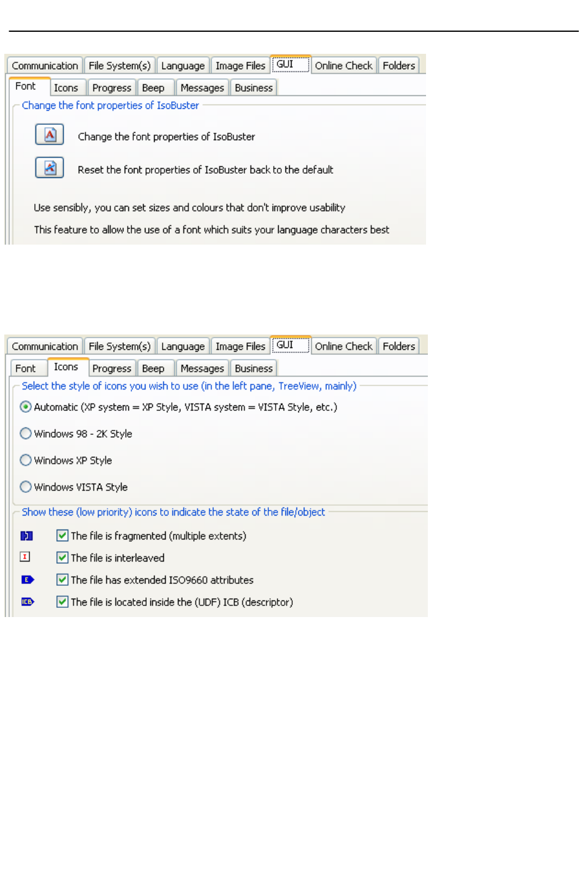Choose Windows VISTA Style radio button
Viewport: 588px width, 891px height.
26,487
